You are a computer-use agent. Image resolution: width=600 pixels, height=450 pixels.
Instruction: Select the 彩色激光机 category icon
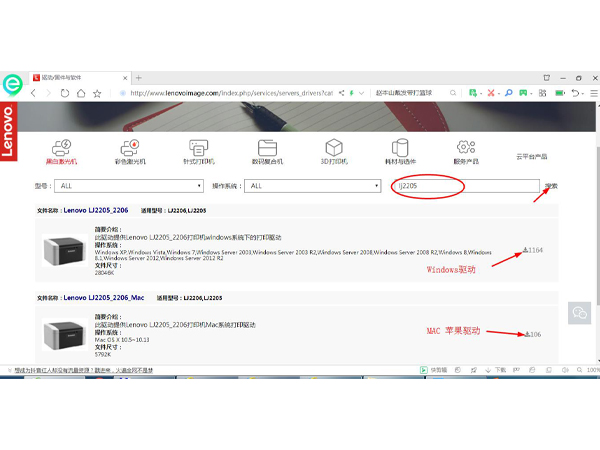tap(130, 148)
